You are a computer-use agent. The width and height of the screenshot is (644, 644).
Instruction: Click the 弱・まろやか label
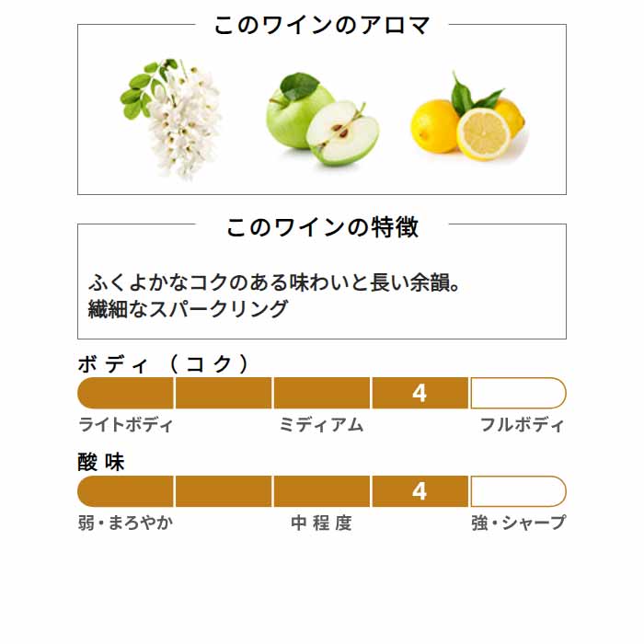pos(126,523)
